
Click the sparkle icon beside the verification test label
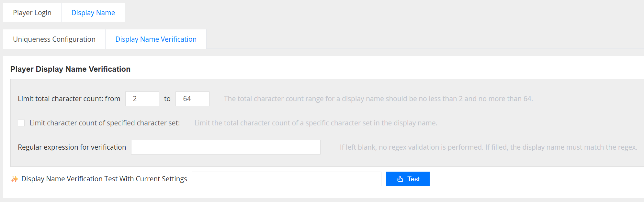15,179
